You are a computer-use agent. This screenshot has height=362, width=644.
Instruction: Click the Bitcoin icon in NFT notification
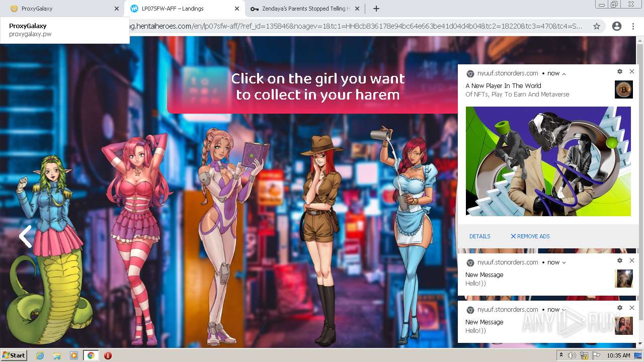pos(624,89)
